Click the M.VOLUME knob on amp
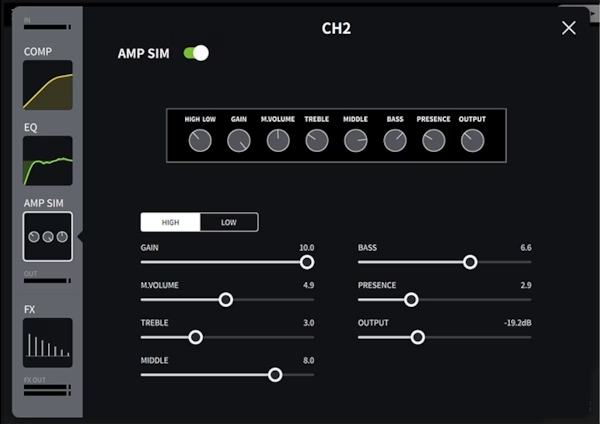The image size is (600, 424). pyautogui.click(x=278, y=141)
